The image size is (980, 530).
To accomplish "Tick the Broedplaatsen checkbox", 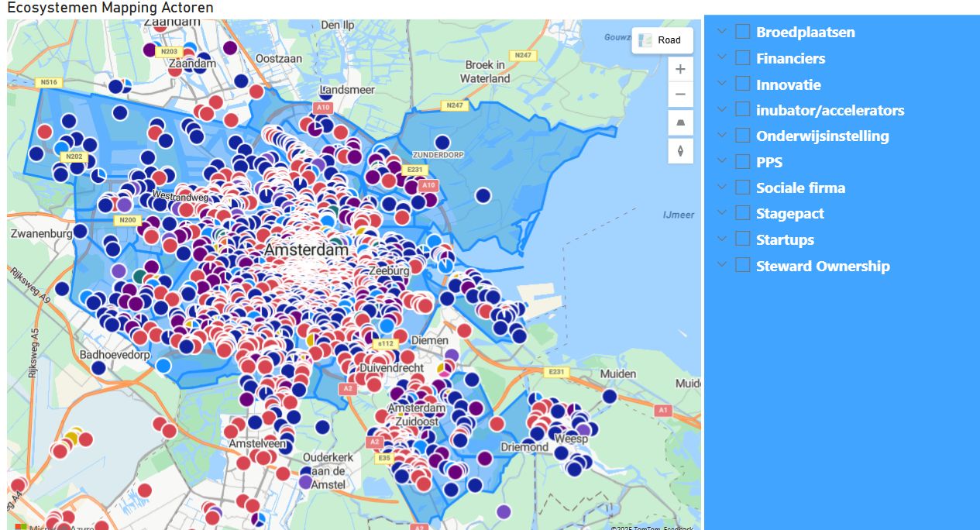I will point(743,32).
